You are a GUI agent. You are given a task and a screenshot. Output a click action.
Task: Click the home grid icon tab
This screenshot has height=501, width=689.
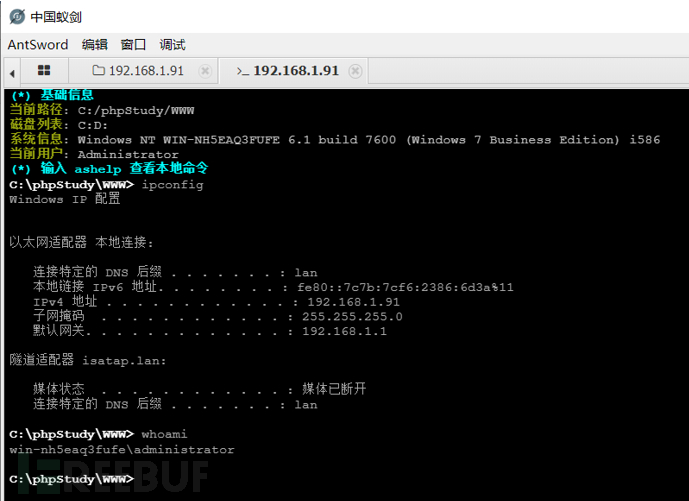[44, 70]
